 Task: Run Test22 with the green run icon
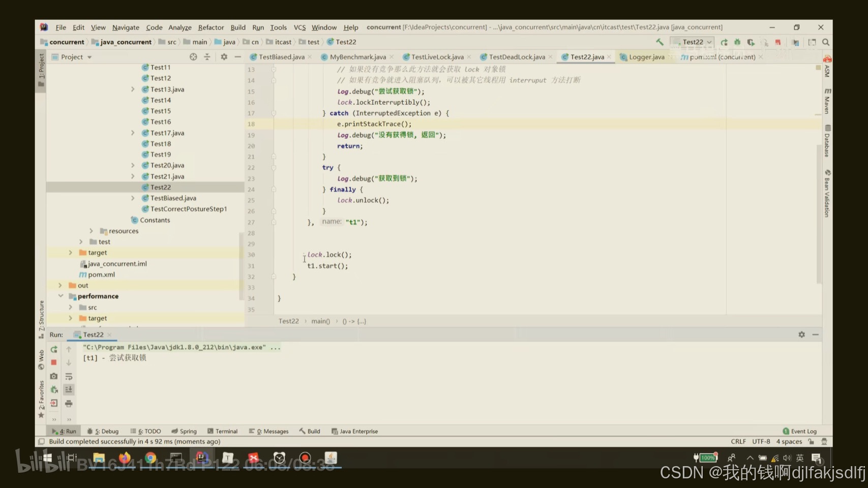pyautogui.click(x=724, y=42)
